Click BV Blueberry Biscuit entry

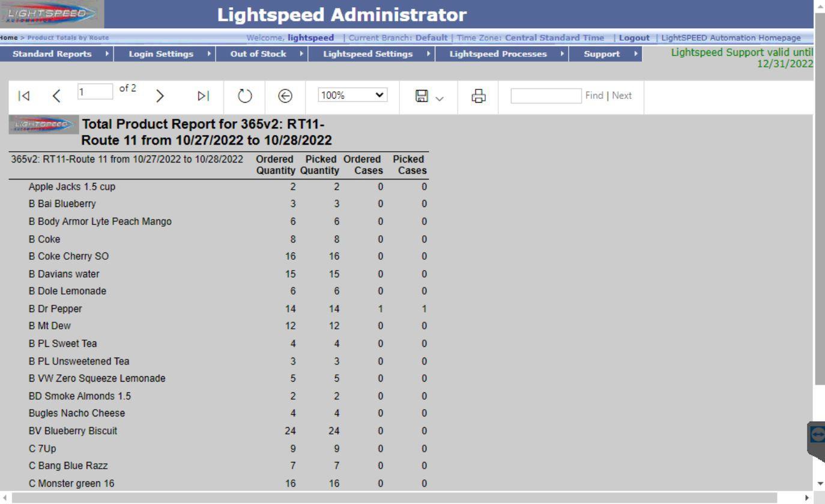coord(73,431)
